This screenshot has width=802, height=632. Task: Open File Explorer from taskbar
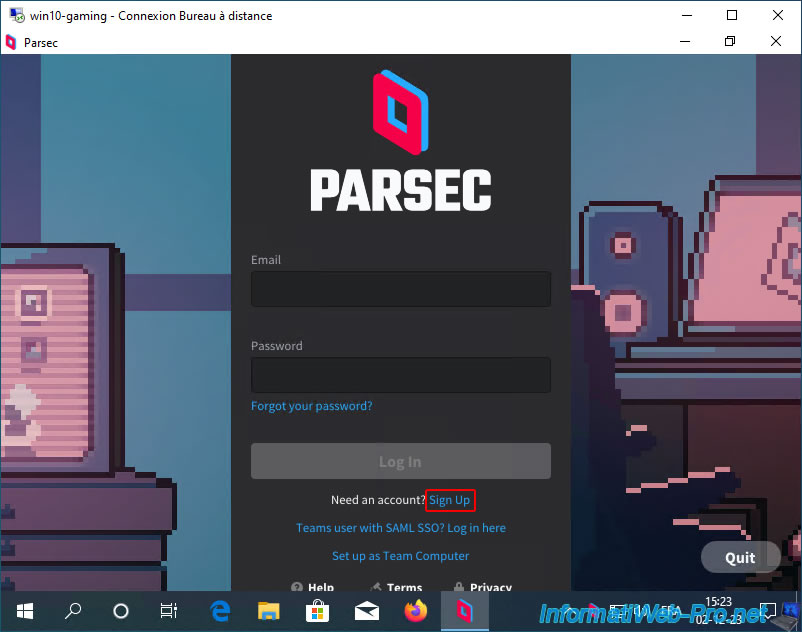point(269,611)
